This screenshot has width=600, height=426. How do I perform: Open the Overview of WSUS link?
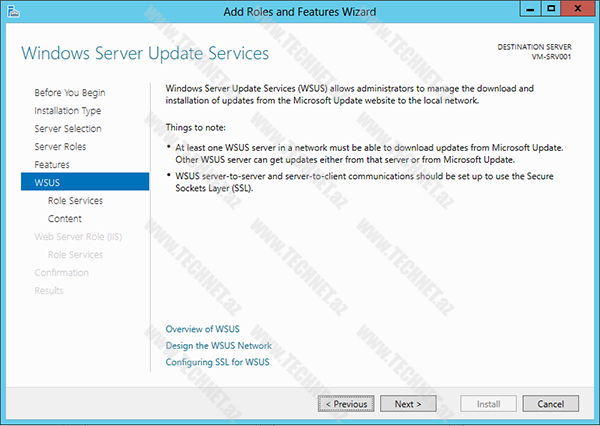(202, 329)
